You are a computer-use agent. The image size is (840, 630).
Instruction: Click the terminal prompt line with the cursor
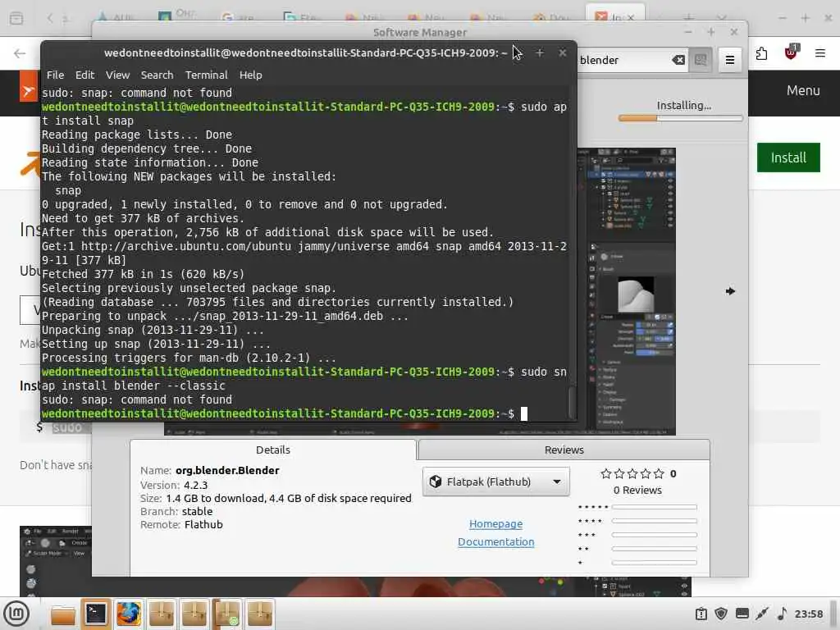304,413
